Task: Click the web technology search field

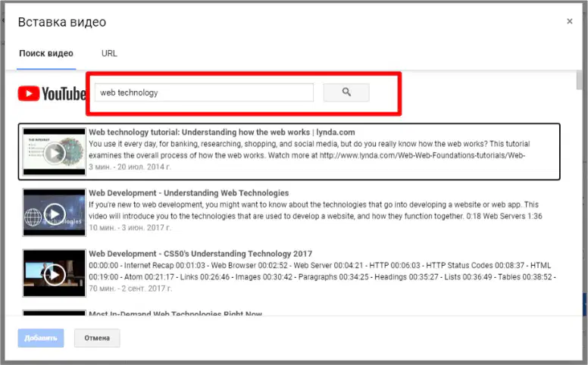Action: coord(204,92)
